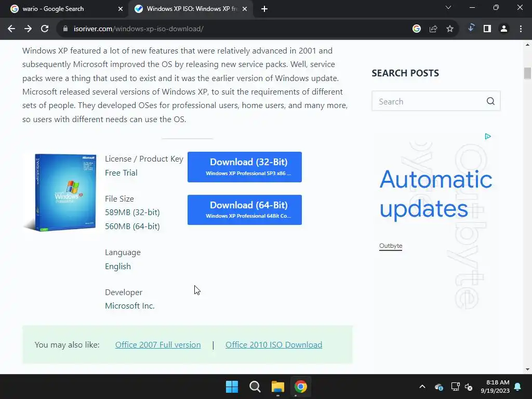Viewport: 532px width, 399px height.
Task: Click the SEARCH POSTS heading
Action: [405, 73]
